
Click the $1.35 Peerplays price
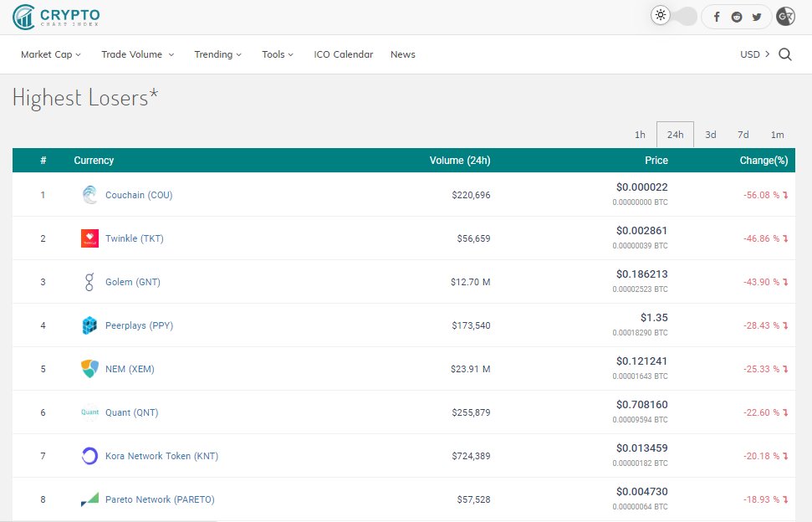654,317
